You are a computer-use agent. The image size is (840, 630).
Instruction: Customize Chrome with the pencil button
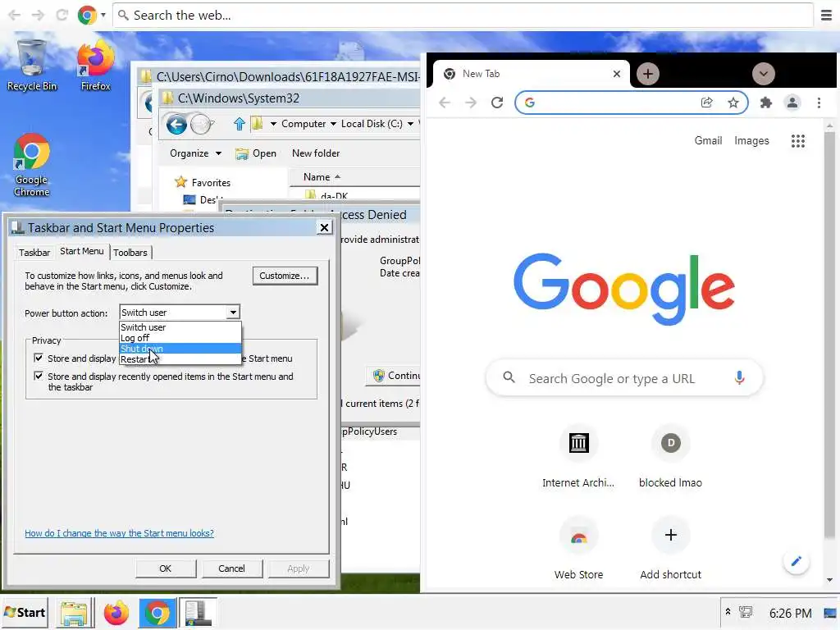[x=796, y=561]
